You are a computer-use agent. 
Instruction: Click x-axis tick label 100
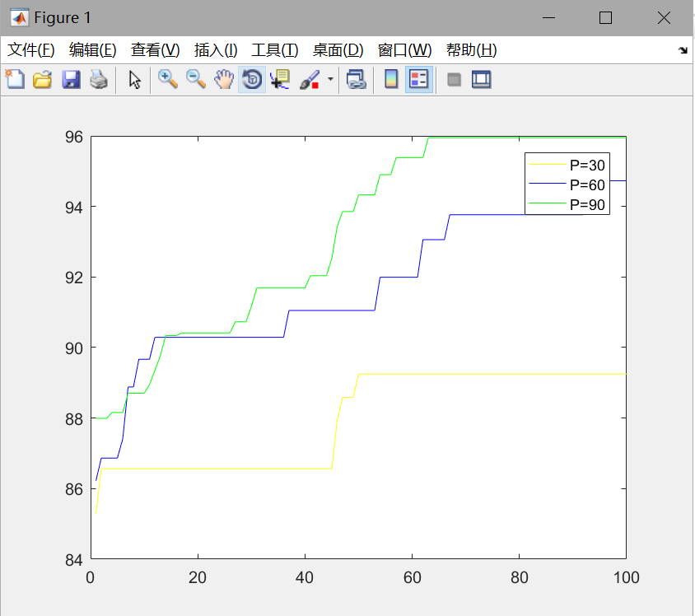click(x=627, y=577)
